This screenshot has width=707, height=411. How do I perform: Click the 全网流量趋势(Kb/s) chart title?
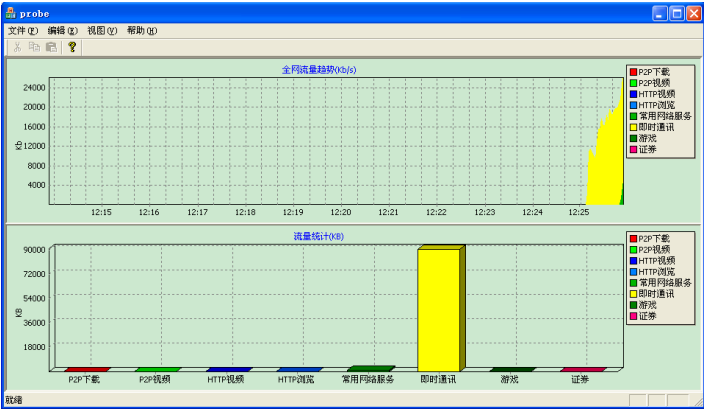(319, 70)
